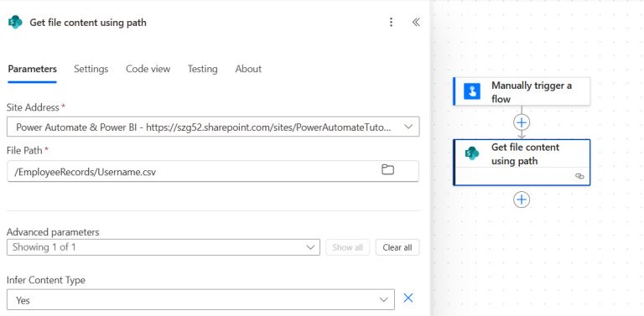
Task: Click the panel title Get file content using path
Action: (88, 23)
